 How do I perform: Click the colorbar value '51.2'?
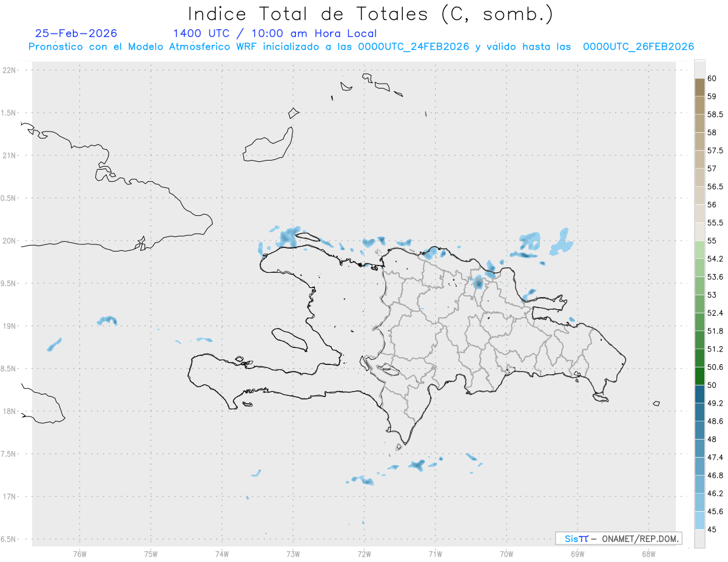click(x=715, y=349)
